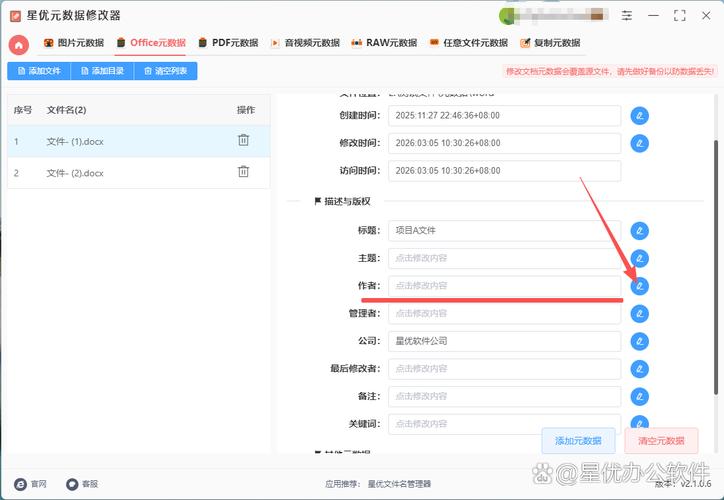Click the vertical scrollbar of metadata panel
724x500 pixels.
click(x=716, y=266)
